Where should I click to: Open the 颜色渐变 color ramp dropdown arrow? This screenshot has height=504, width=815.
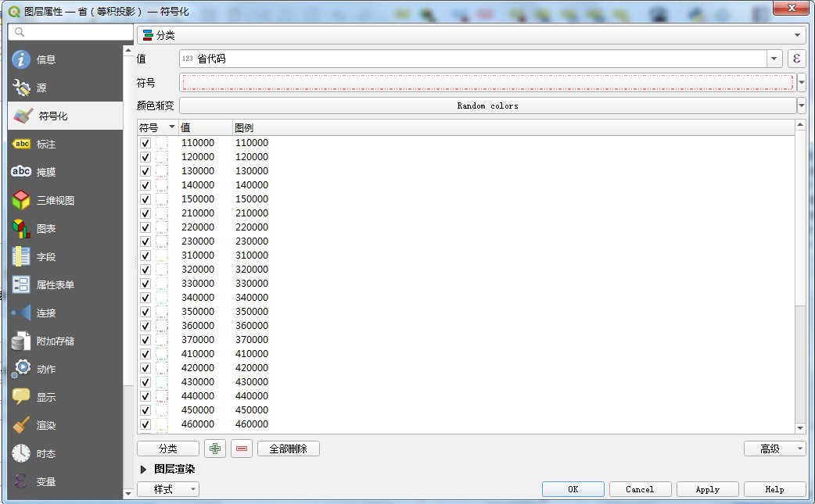(802, 105)
